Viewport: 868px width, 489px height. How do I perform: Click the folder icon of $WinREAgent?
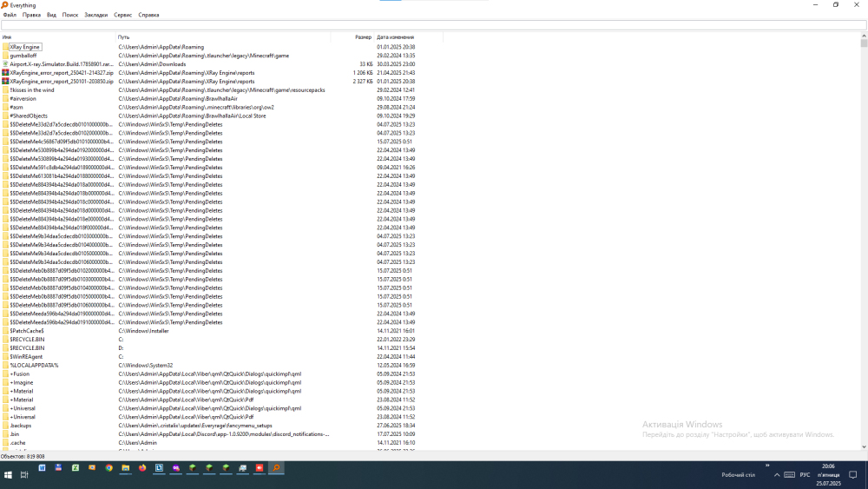point(5,357)
